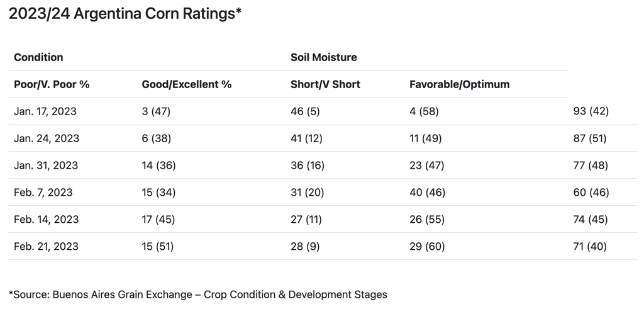Viewport: 644px width, 309px height.
Task: Click the Buenos Aires Grain Exchange source note
Action: pyautogui.click(x=198, y=294)
